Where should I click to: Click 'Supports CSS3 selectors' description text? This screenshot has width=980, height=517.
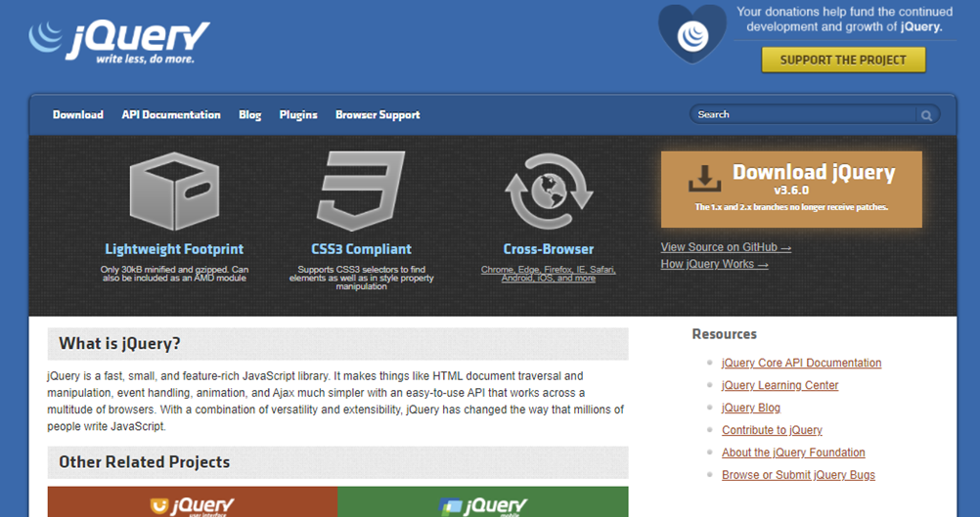pyautogui.click(x=361, y=278)
